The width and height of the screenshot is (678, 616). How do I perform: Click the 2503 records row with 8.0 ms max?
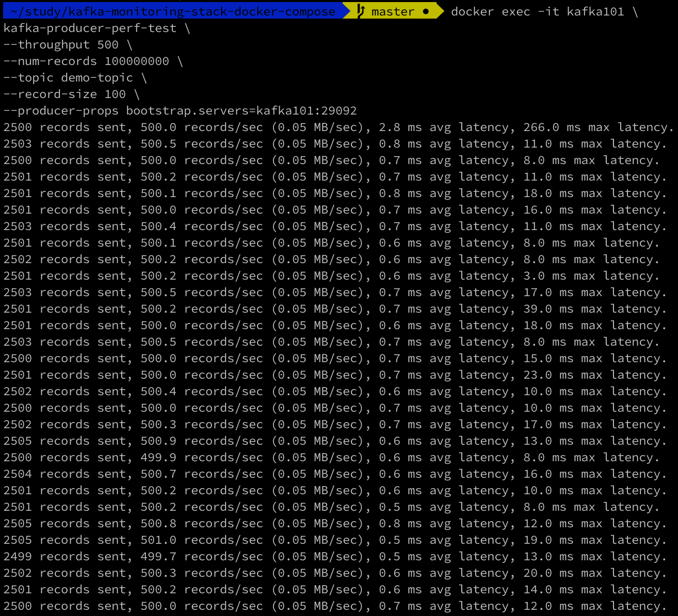click(x=331, y=342)
